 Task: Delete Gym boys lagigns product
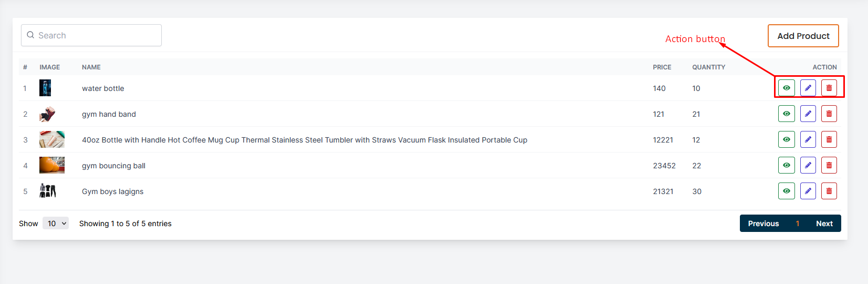coord(829,191)
